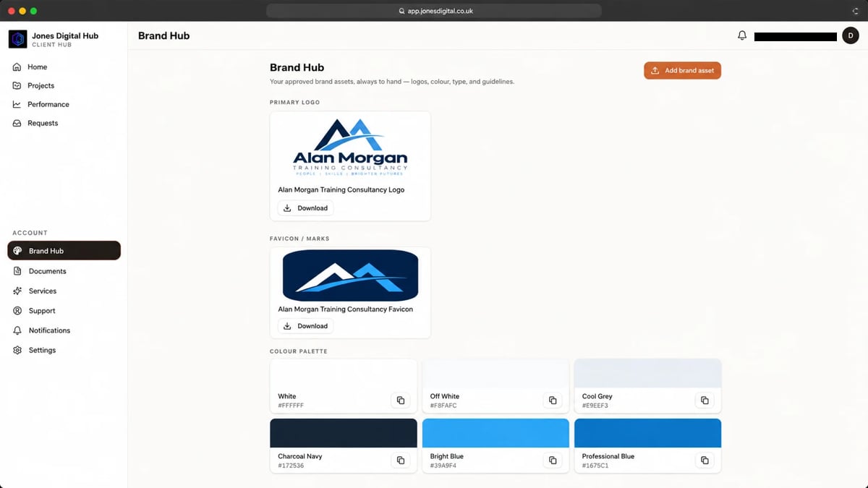Copy the Charcoal Navy #172536 hex code
This screenshot has height=488, width=868.
[401, 461]
